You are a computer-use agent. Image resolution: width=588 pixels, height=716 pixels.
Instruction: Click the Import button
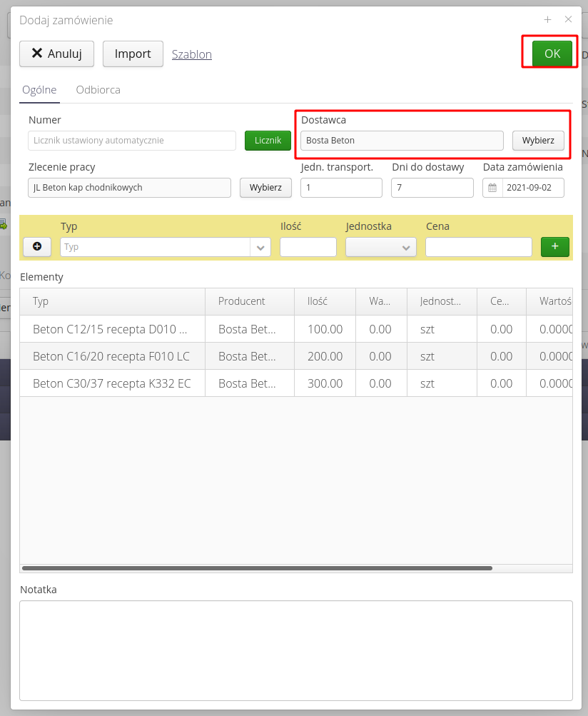[x=133, y=54]
